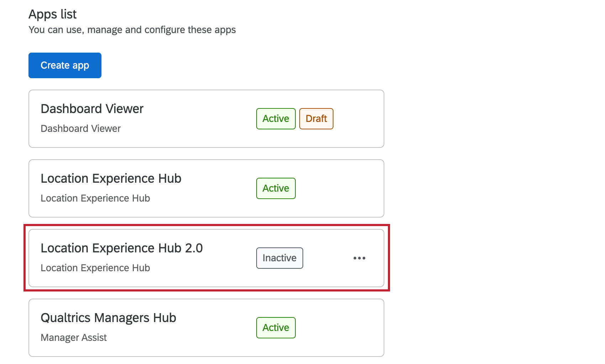The width and height of the screenshot is (605, 364).
Task: Select the Location Experience Hub 2.0 title
Action: (122, 248)
